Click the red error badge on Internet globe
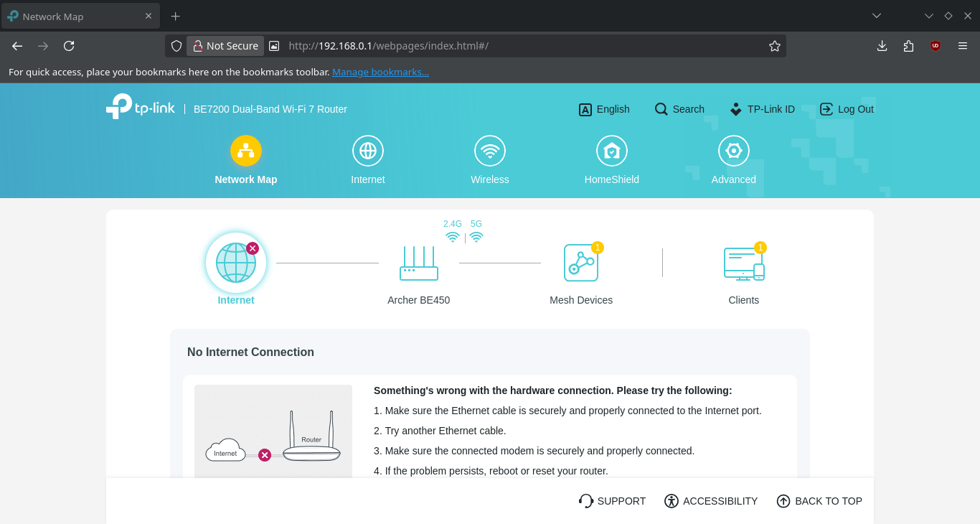The height and width of the screenshot is (524, 980). [x=253, y=248]
